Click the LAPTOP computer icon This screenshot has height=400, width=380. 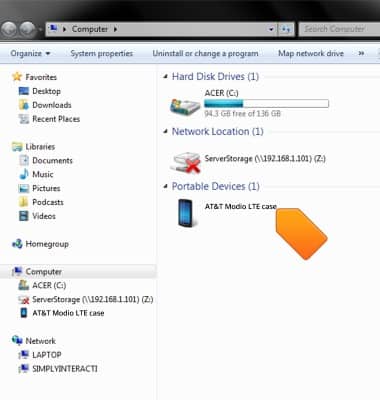pos(24,355)
